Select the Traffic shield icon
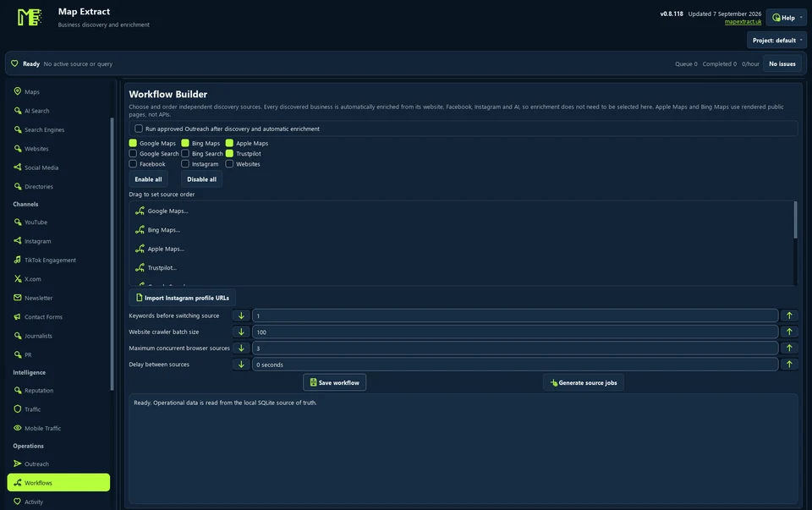Image resolution: width=812 pixels, height=510 pixels. click(x=18, y=409)
